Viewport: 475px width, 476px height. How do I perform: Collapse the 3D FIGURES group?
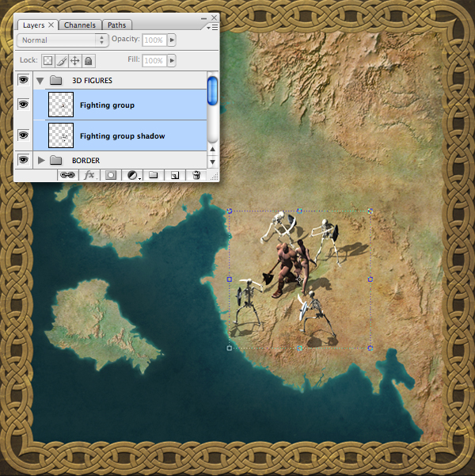(x=40, y=81)
